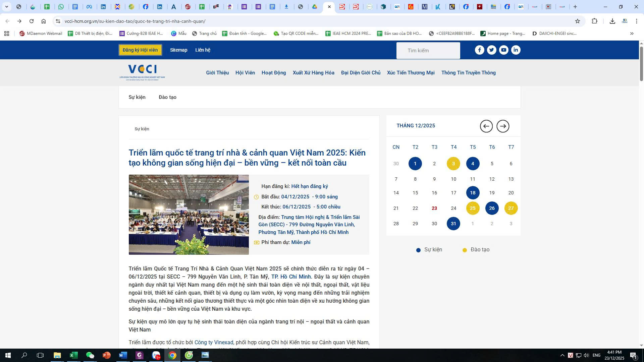This screenshot has height=362, width=644.
Task: Open Công ty Vinexad link
Action: (214, 342)
